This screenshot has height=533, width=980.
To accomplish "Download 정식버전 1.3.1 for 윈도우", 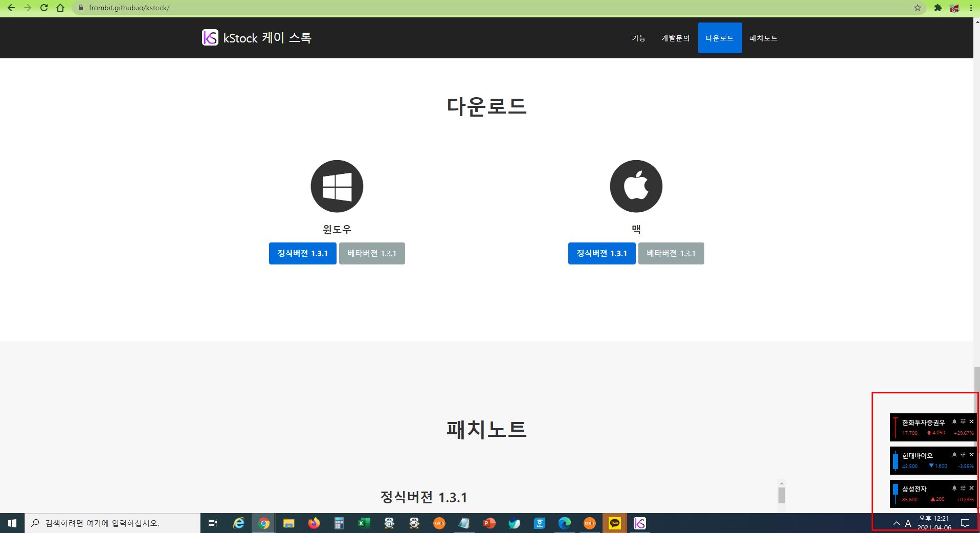I will (303, 253).
